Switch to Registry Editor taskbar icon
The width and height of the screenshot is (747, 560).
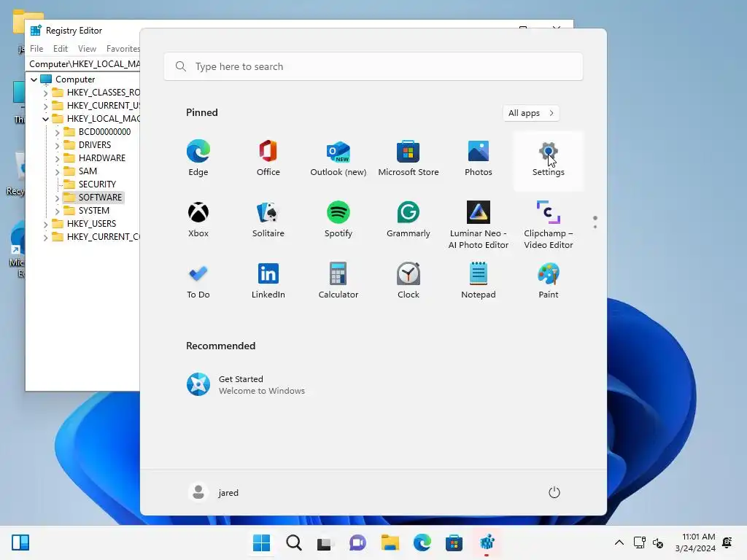pos(487,542)
